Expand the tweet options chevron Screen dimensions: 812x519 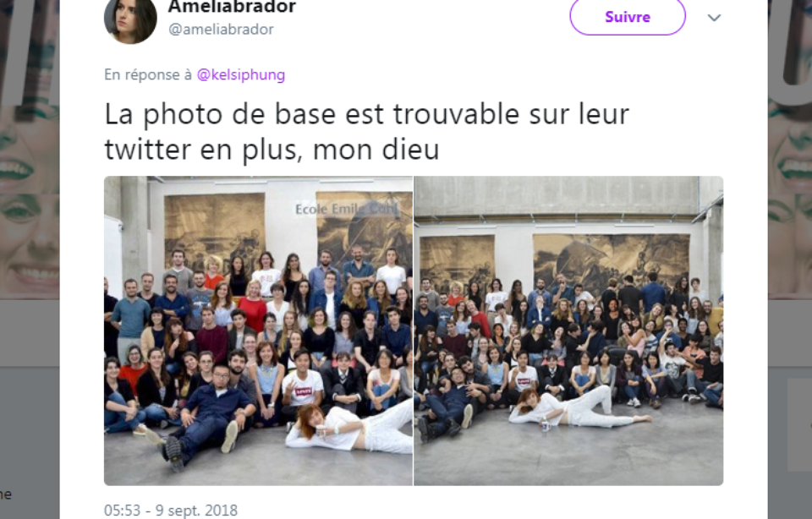714,18
